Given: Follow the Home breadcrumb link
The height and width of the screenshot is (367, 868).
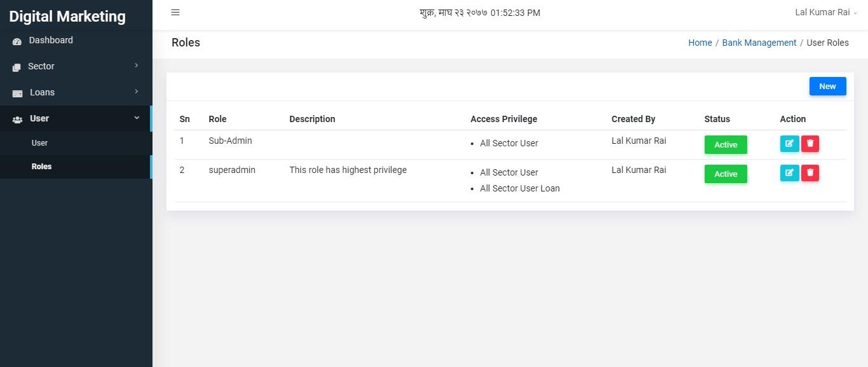Looking at the screenshot, I should pos(700,43).
